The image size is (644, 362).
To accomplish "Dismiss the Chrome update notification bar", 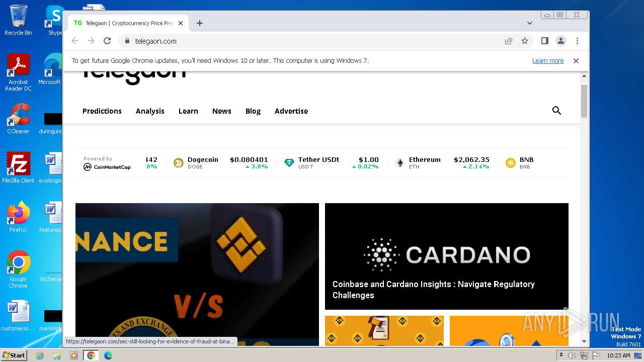I will click(x=576, y=60).
